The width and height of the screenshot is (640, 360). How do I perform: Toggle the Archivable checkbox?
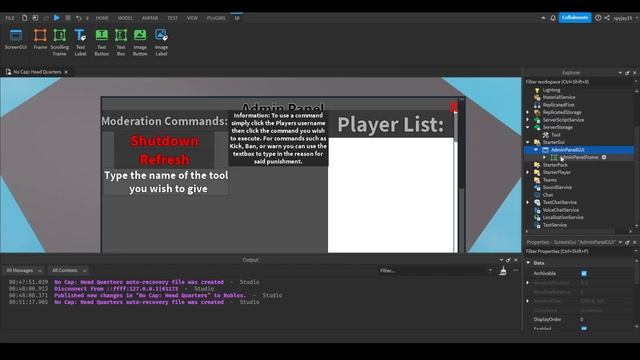[584, 273]
